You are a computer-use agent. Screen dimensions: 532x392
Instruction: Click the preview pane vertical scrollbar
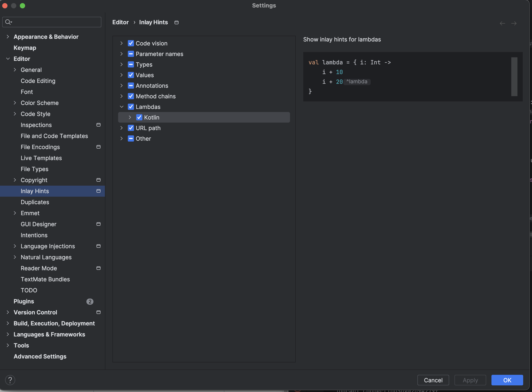point(514,77)
